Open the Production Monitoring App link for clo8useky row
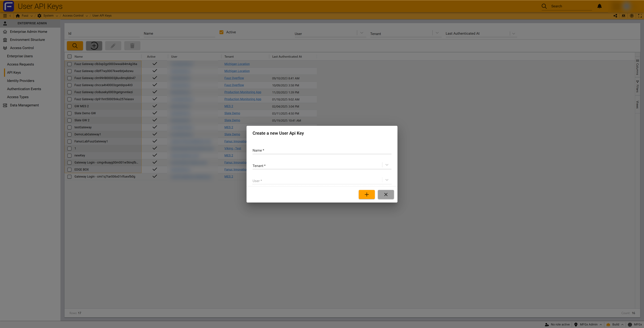644x328 pixels. coord(243,92)
